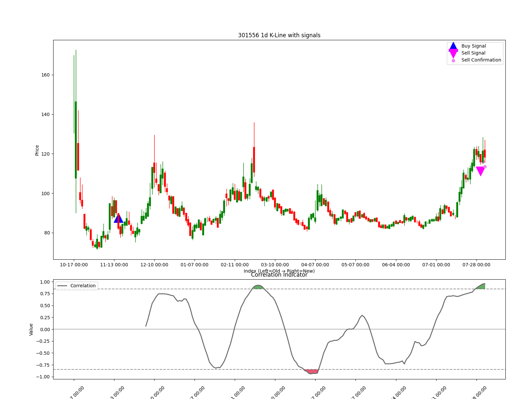Click the "11-13 00:00" date tick label
This screenshot has width=532, height=399.
pyautogui.click(x=114, y=265)
